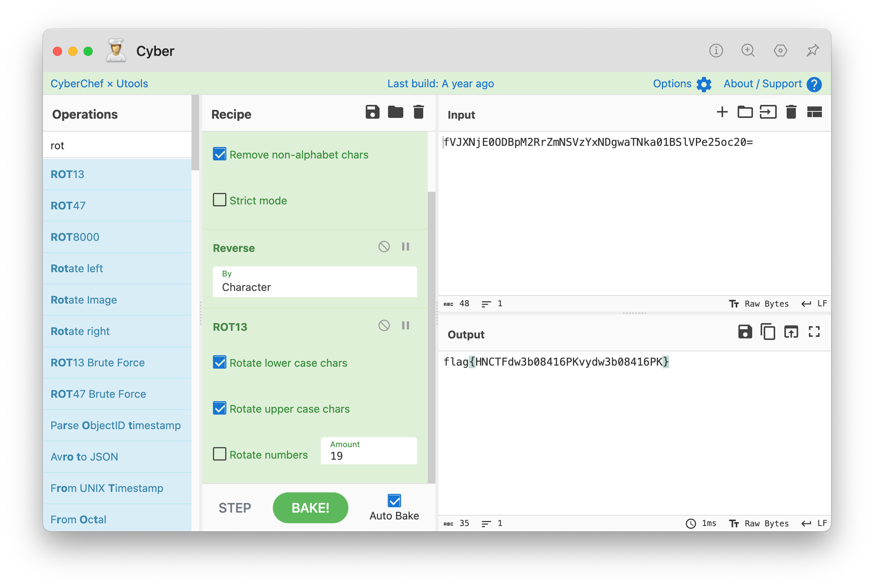Clear input and output with trash icon
Viewport: 874px width, 588px height.
pyautogui.click(x=791, y=112)
